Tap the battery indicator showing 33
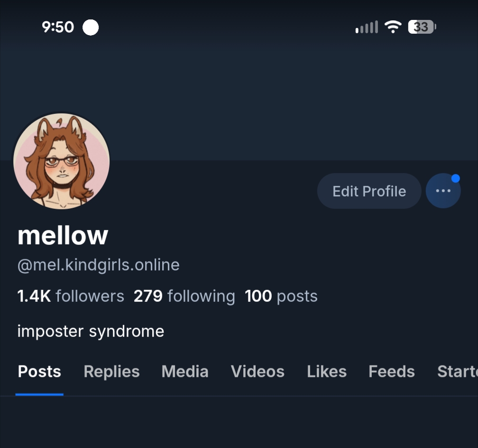 (x=422, y=27)
